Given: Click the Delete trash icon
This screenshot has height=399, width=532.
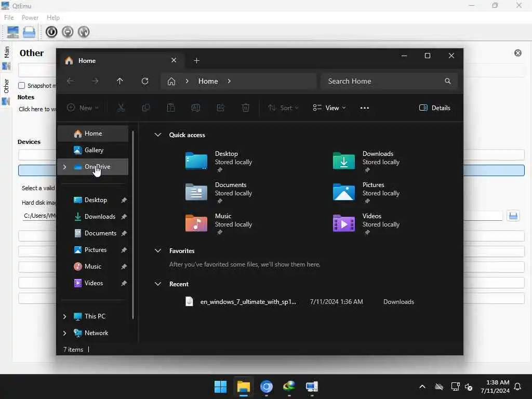Looking at the screenshot, I should click(246, 108).
